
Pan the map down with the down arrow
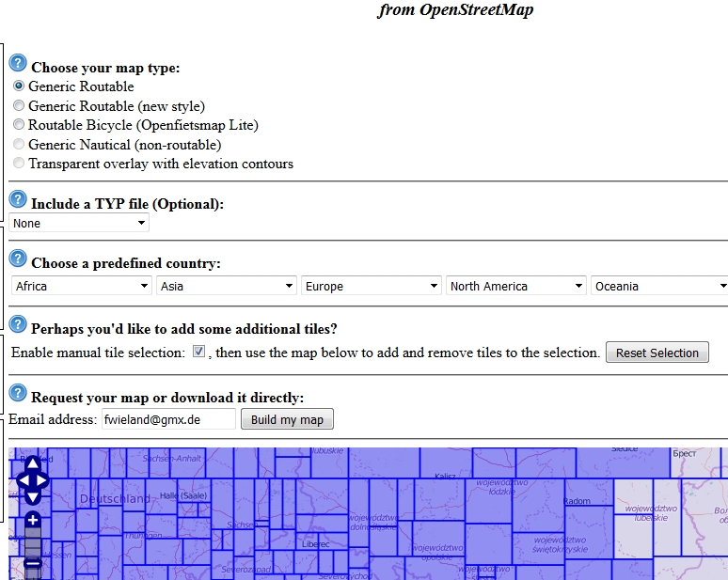point(32,497)
